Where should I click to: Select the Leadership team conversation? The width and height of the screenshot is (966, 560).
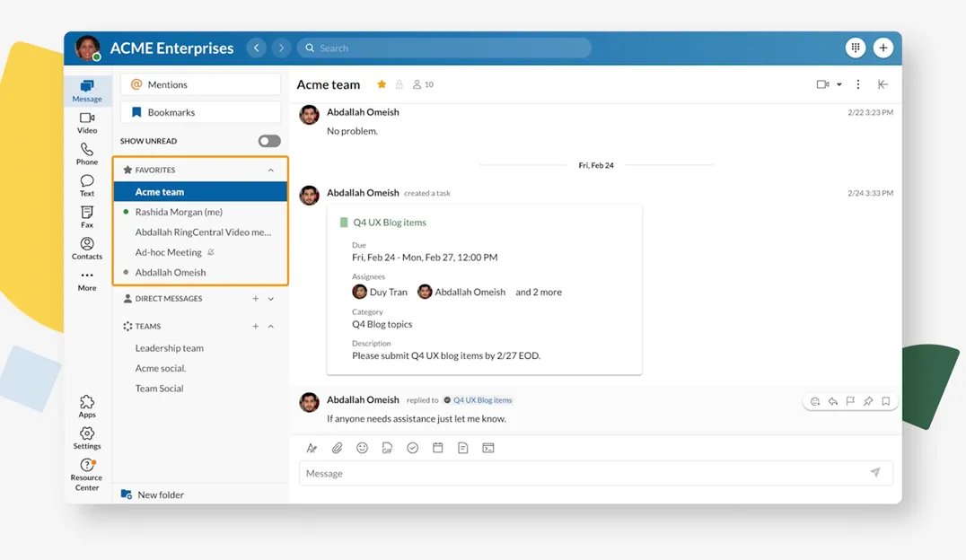170,348
